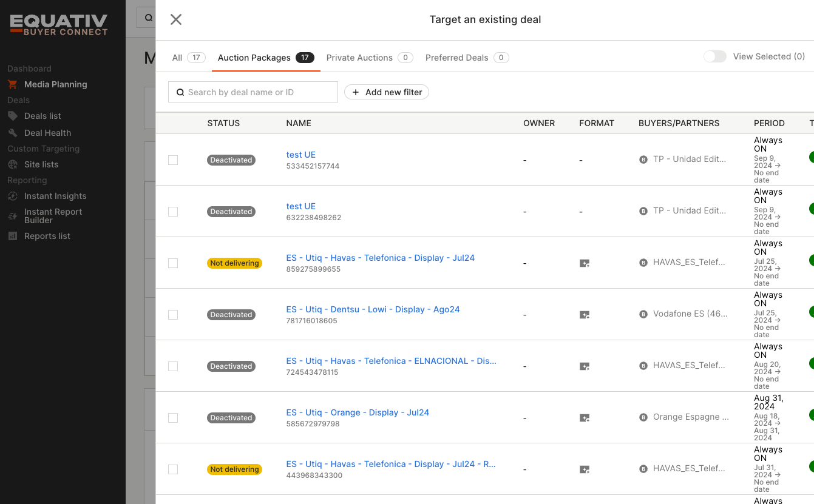This screenshot has height=504, width=814.
Task: Open ES - Utiq - Havas - Telefonica - Display - Jul24 link
Action: (x=380, y=258)
